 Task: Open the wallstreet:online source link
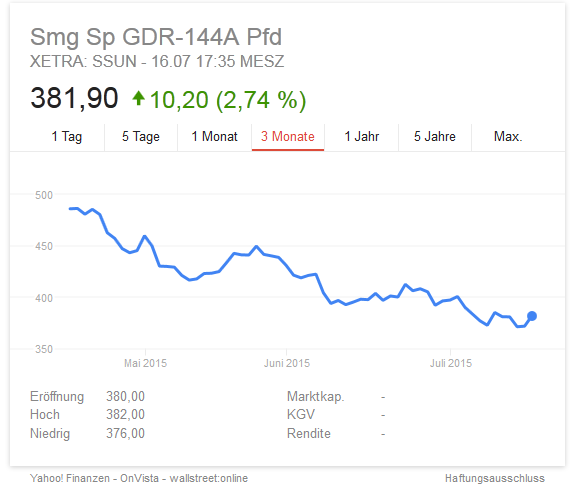click(209, 478)
